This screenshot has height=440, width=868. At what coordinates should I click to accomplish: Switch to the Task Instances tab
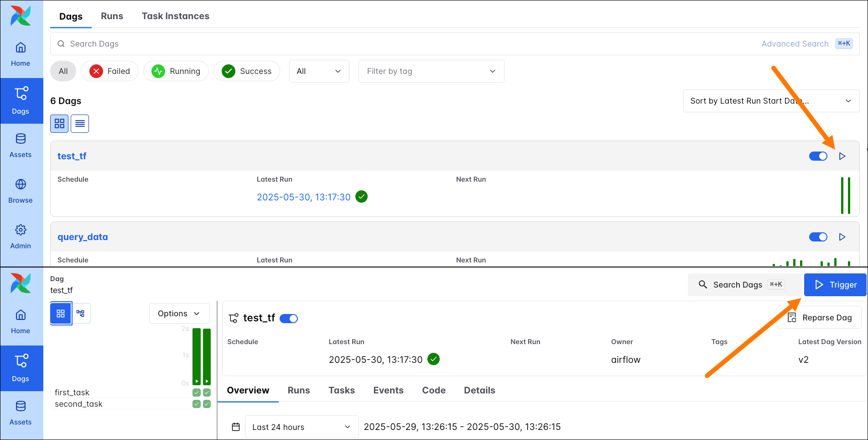[x=175, y=16]
